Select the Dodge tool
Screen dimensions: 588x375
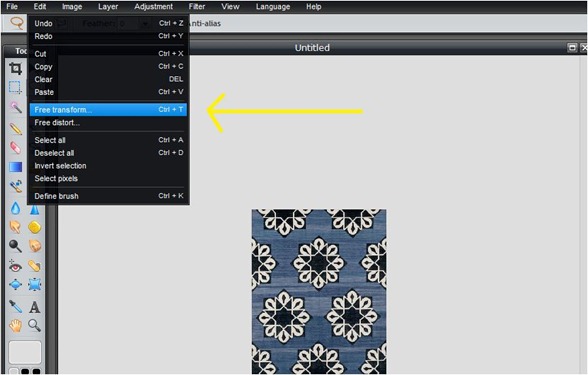pos(15,246)
